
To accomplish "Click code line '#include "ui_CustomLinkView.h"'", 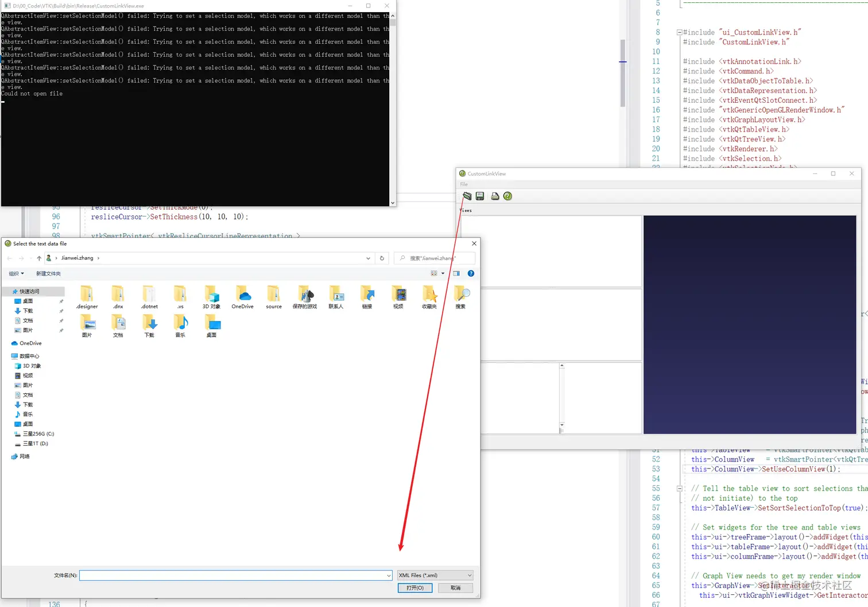I will tap(742, 32).
